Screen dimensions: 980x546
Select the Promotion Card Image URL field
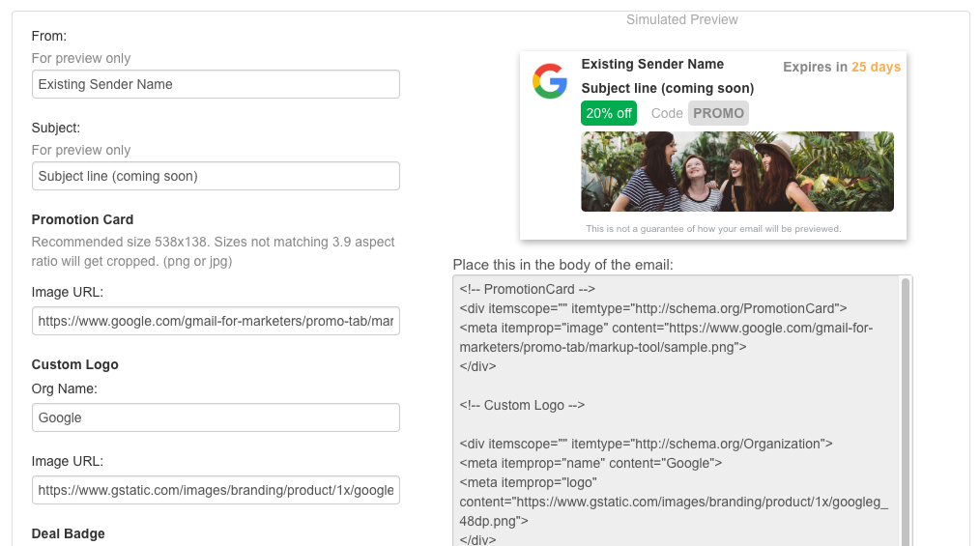pyautogui.click(x=216, y=321)
